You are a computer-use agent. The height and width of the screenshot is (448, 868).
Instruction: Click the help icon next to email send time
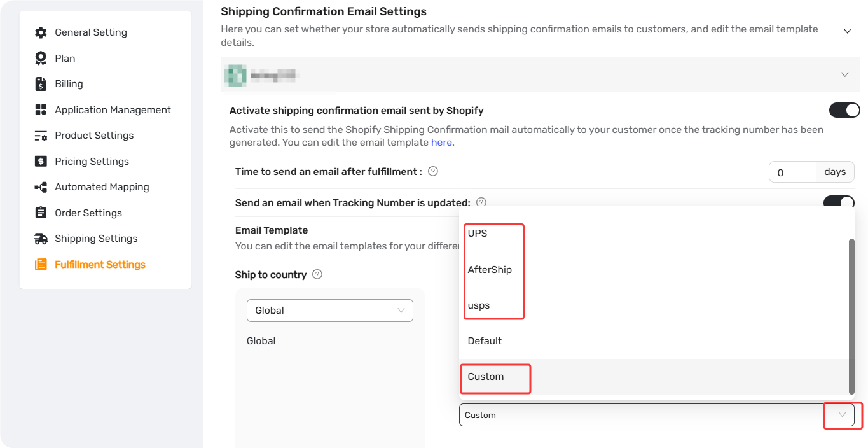[433, 171]
